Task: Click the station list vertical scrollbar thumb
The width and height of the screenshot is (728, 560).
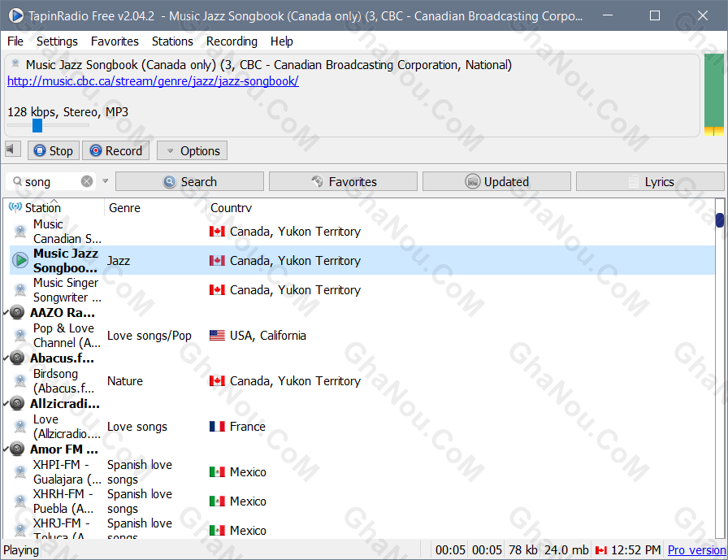Action: coord(720,220)
